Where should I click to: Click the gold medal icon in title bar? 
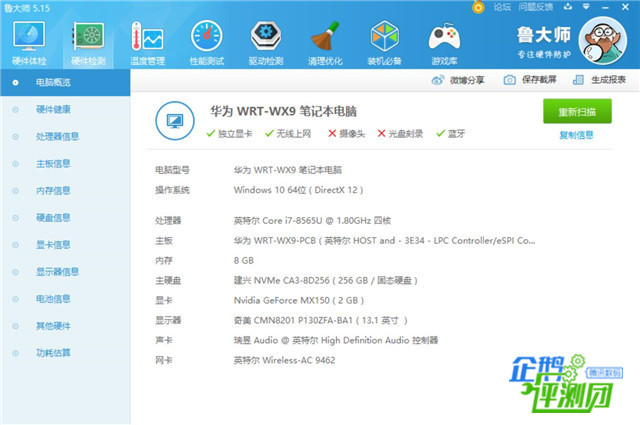[x=478, y=7]
